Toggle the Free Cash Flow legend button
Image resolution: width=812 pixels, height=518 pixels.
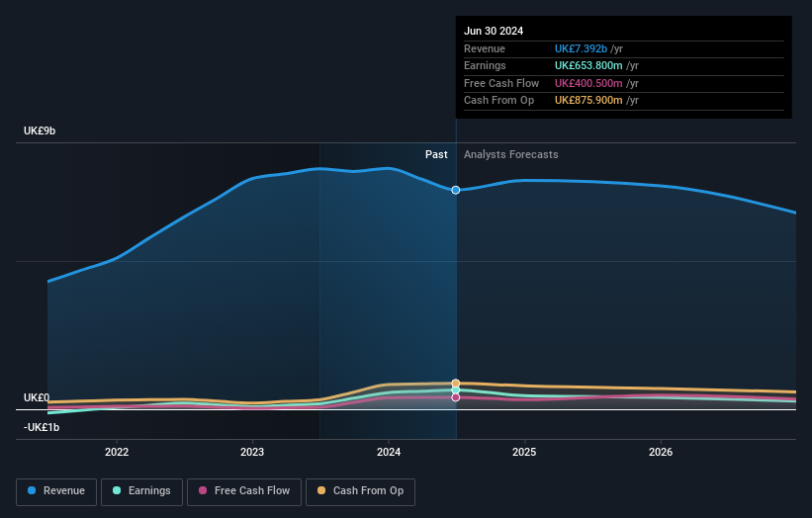point(244,491)
